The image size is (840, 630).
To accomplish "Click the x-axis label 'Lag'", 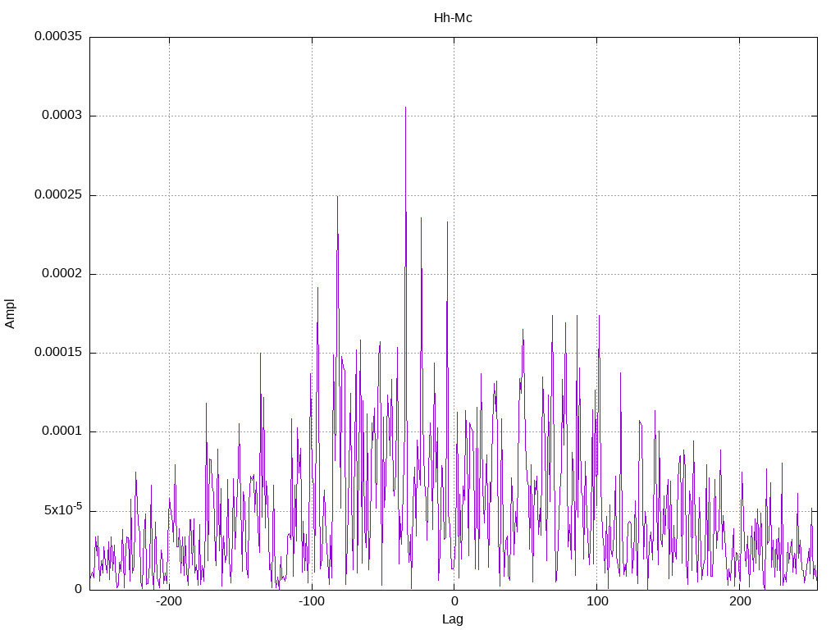I will [x=453, y=619].
